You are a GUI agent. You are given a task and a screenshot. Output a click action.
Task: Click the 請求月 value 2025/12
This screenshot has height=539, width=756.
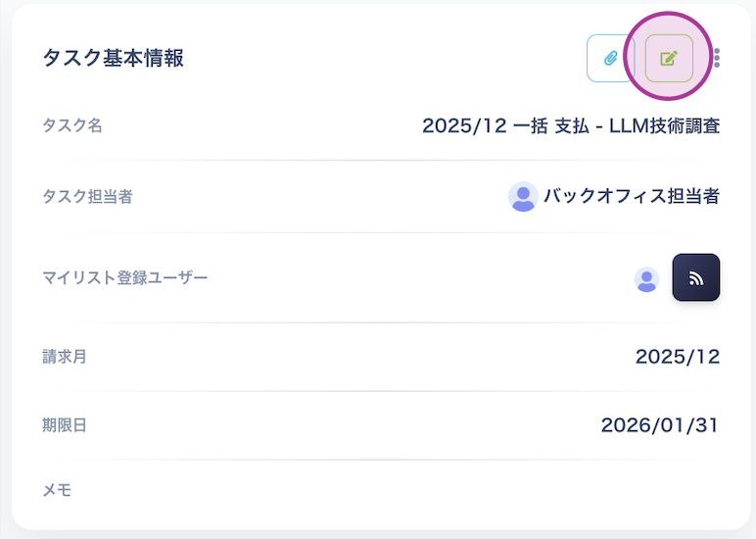[x=677, y=357]
